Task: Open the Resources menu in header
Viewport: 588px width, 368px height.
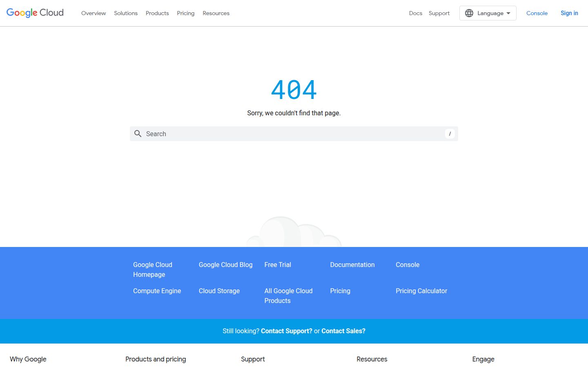Action: pyautogui.click(x=216, y=13)
